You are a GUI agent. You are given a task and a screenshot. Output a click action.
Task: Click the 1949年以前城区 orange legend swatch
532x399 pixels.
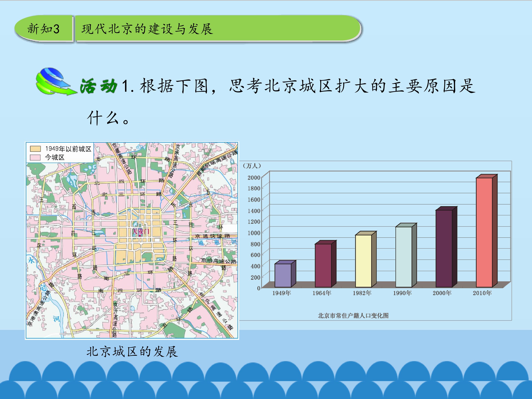(35, 149)
